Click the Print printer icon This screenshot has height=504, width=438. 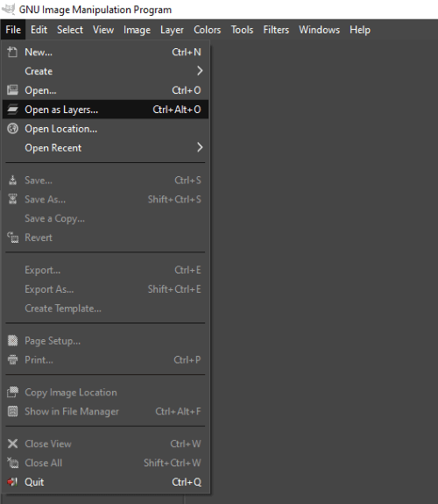click(12, 359)
